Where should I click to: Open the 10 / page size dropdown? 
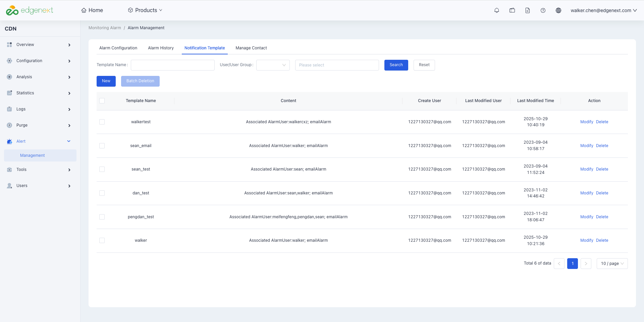(612, 264)
